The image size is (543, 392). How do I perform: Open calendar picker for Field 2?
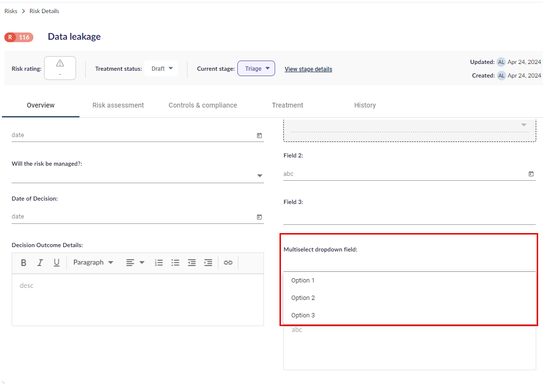531,174
